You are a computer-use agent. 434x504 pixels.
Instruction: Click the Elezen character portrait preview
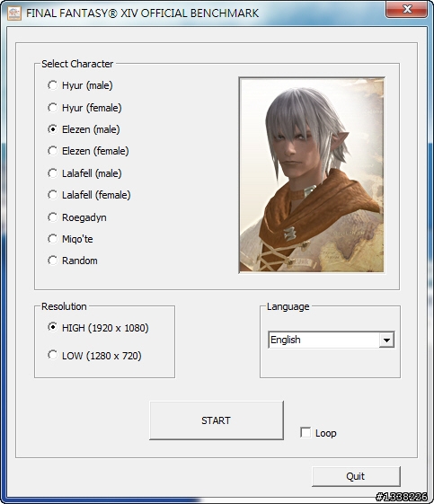pyautogui.click(x=312, y=175)
